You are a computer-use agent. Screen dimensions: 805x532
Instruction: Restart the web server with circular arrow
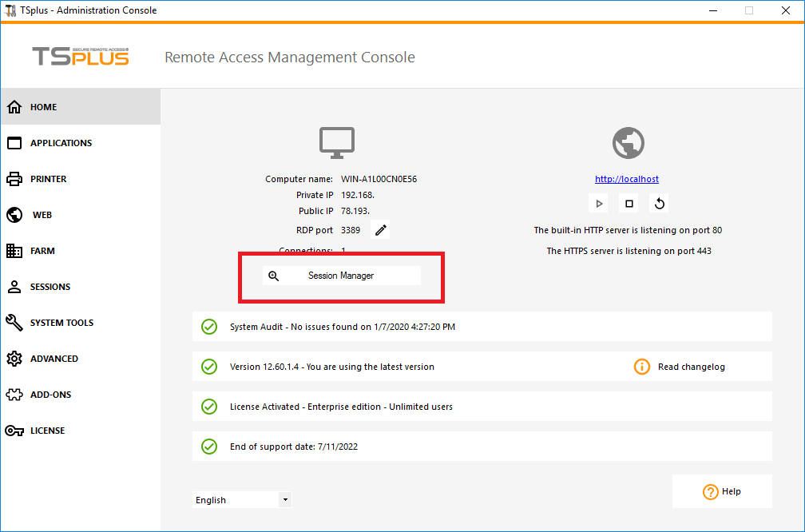[x=660, y=204]
